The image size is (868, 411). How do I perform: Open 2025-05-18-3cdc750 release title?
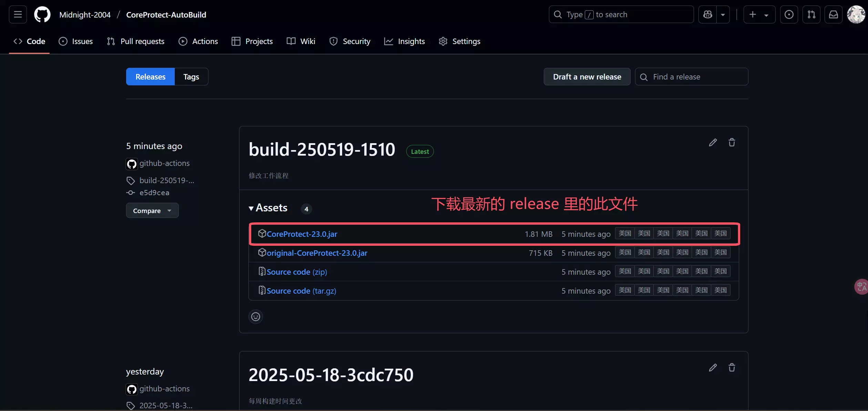click(331, 375)
